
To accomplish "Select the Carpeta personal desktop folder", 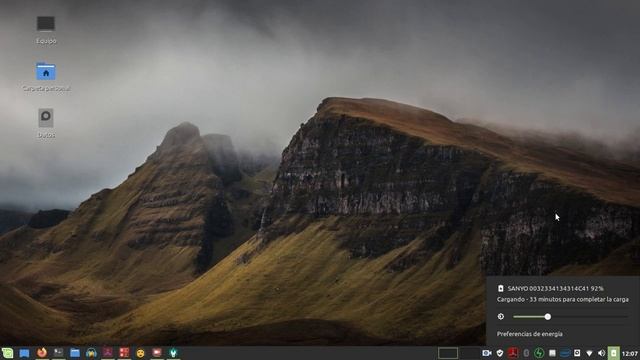I will pos(46,77).
